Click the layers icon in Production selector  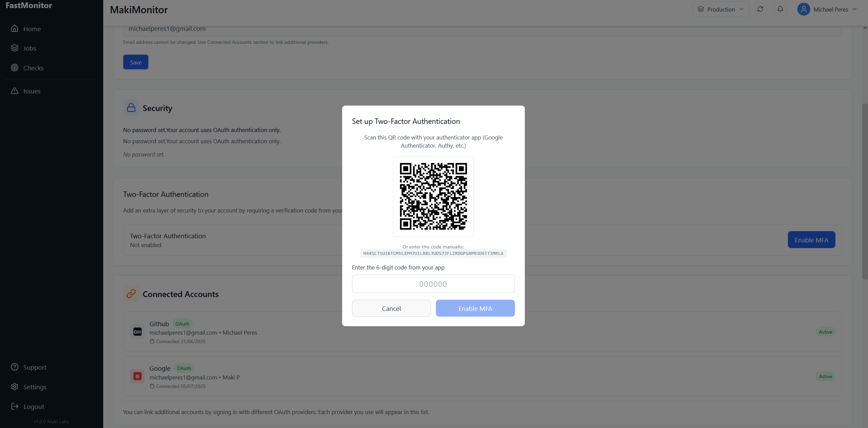coord(701,9)
